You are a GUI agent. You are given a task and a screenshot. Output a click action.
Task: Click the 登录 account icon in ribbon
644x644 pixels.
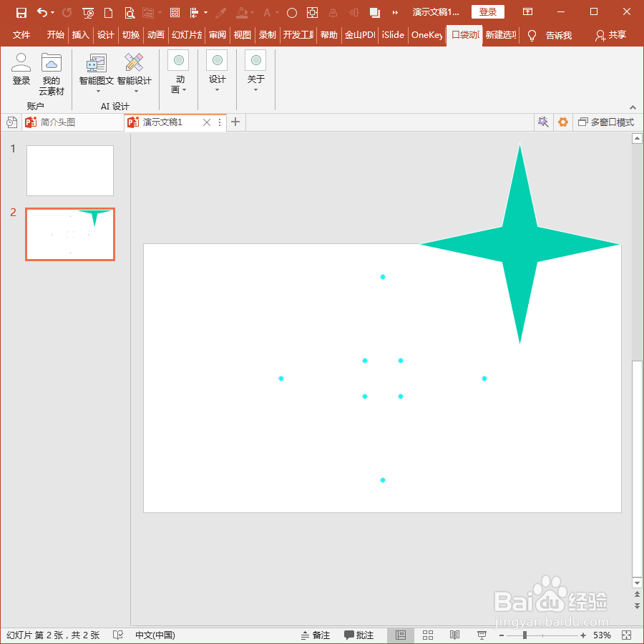21,69
